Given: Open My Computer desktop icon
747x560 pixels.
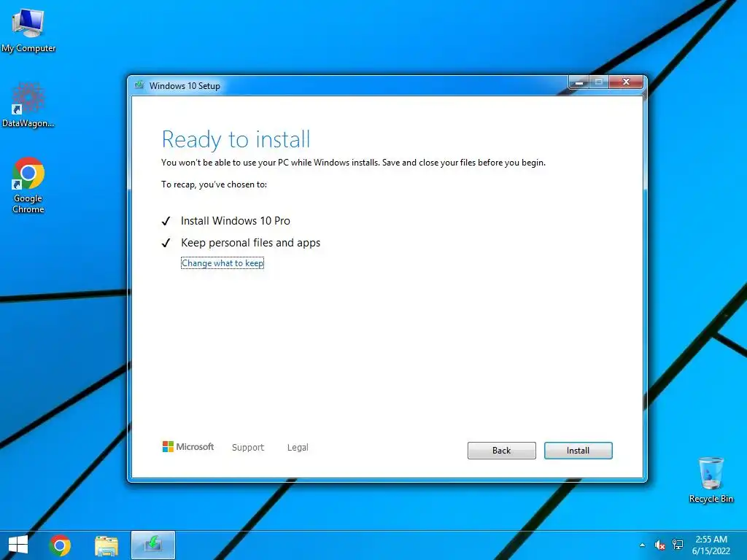Looking at the screenshot, I should click(28, 30).
